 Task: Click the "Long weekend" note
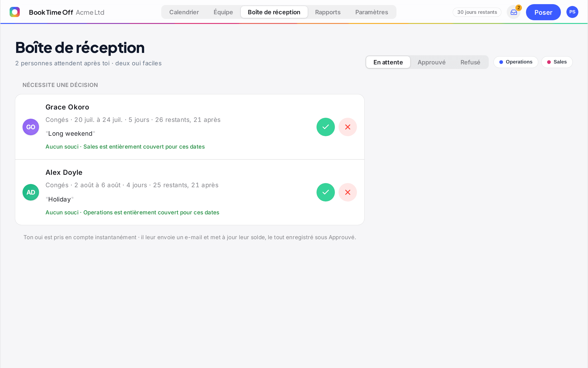point(70,133)
